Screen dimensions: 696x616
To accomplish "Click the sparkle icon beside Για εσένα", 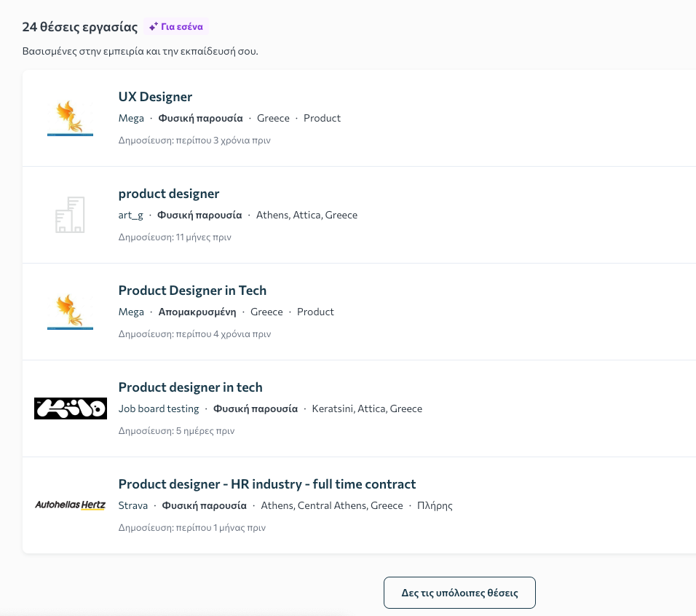I will (153, 27).
